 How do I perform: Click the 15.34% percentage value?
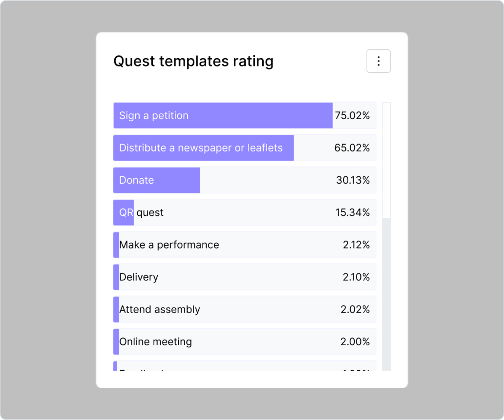(x=353, y=212)
